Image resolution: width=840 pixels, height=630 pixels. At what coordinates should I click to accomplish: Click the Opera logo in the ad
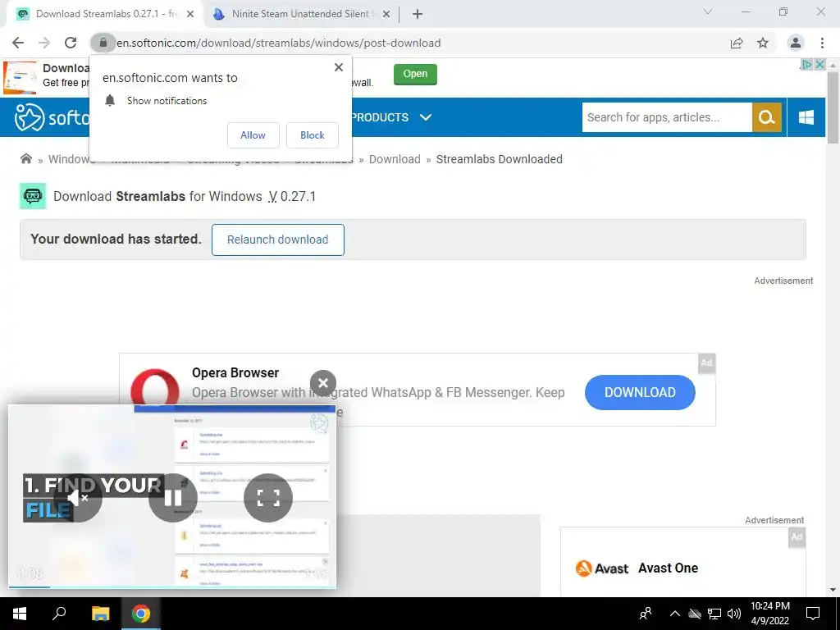click(155, 387)
